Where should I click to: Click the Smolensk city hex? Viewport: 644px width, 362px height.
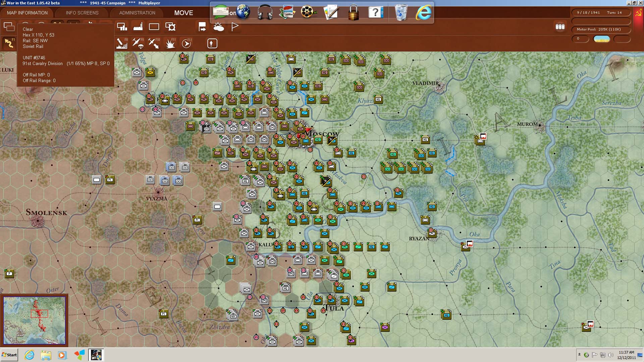(38, 221)
